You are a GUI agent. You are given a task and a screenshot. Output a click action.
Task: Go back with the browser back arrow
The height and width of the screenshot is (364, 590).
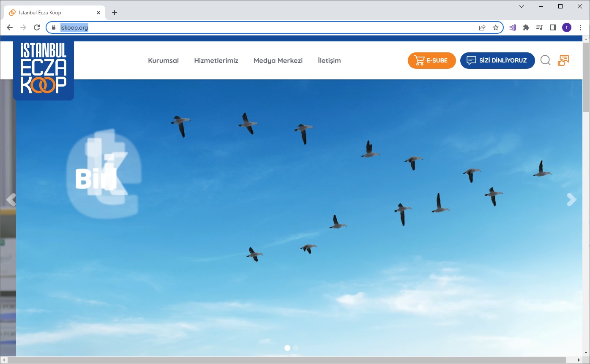coord(10,27)
